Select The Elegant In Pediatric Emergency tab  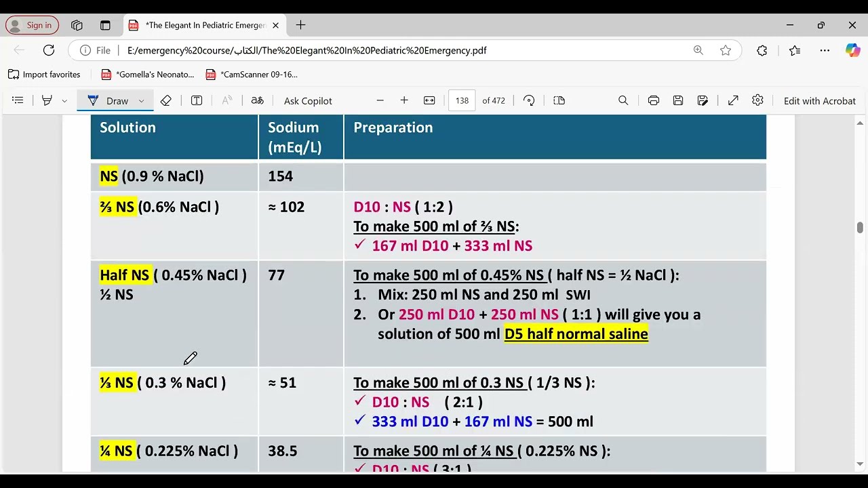click(x=204, y=25)
